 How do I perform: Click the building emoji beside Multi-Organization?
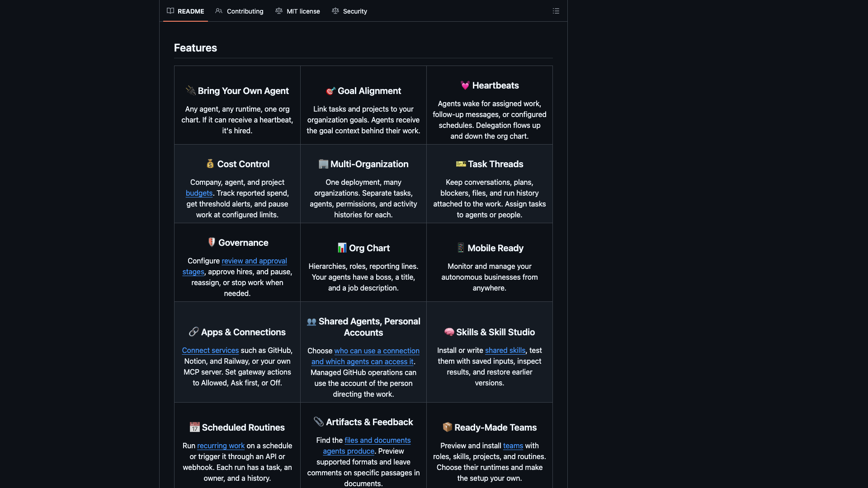[x=323, y=164]
